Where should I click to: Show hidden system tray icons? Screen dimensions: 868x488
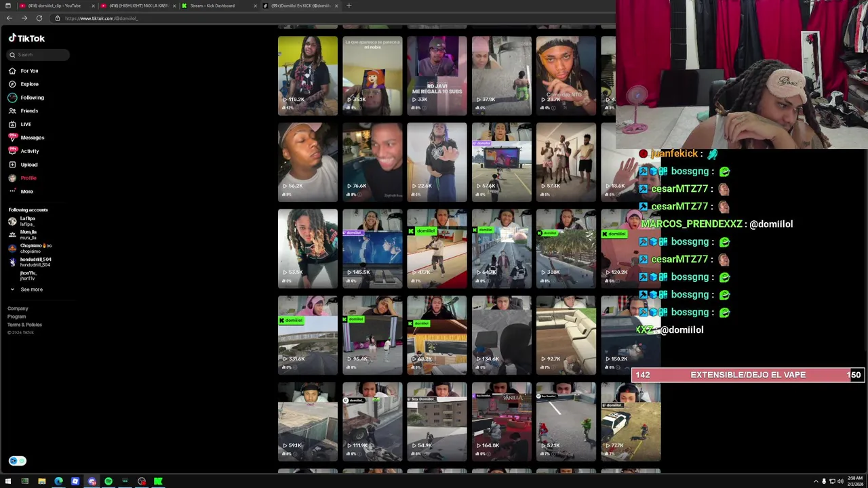click(x=816, y=481)
